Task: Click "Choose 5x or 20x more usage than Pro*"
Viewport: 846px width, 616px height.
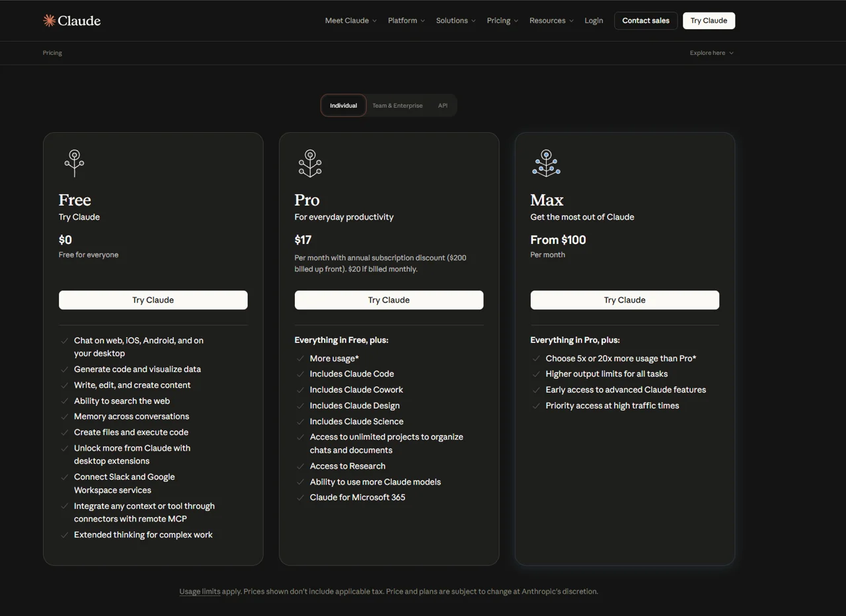Action: click(x=621, y=358)
